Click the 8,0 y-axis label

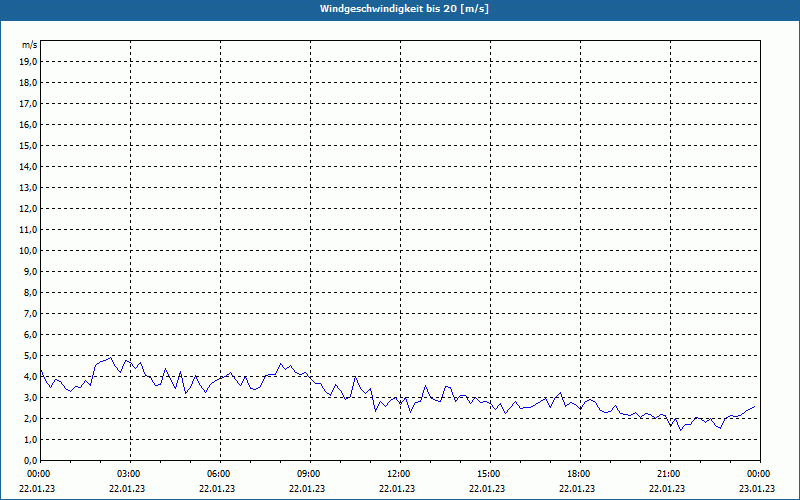[x=30, y=292]
